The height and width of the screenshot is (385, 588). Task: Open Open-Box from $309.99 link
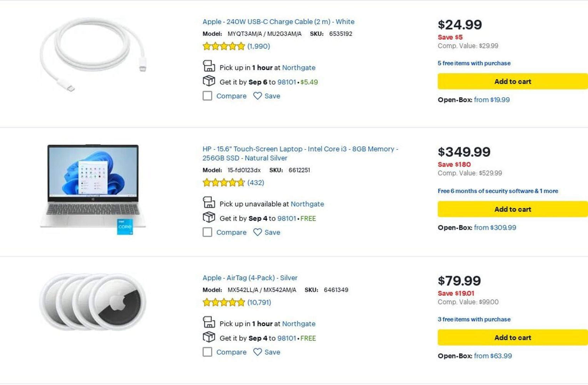[x=495, y=228]
